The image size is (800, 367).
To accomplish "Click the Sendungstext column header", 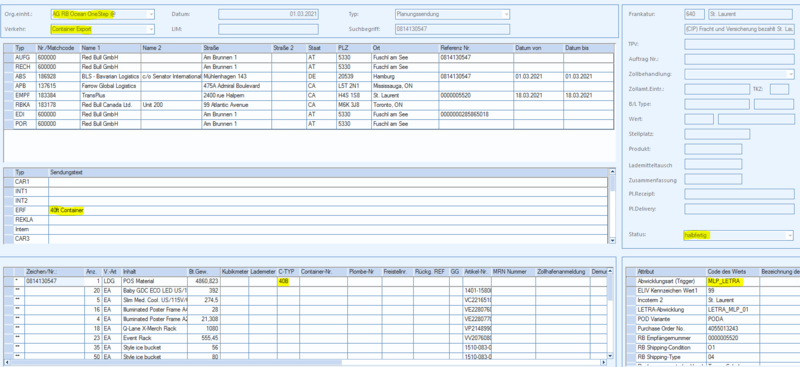I will (x=328, y=173).
